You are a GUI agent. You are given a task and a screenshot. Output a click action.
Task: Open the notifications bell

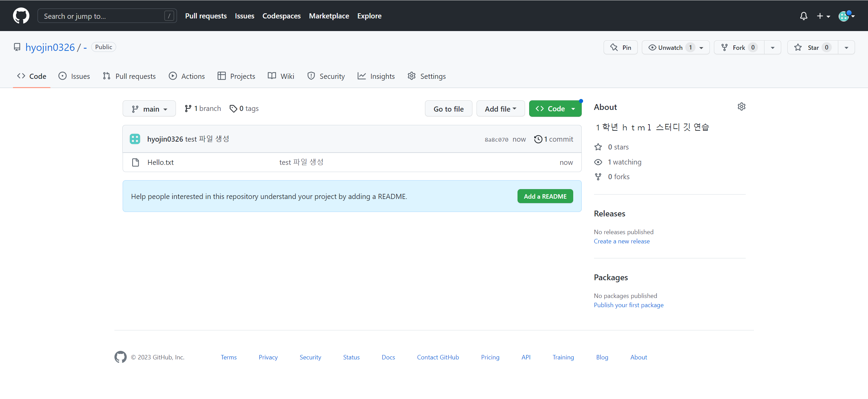pos(803,16)
